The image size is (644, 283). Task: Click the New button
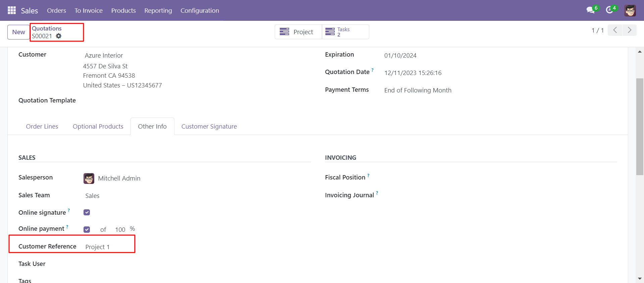[x=18, y=32]
